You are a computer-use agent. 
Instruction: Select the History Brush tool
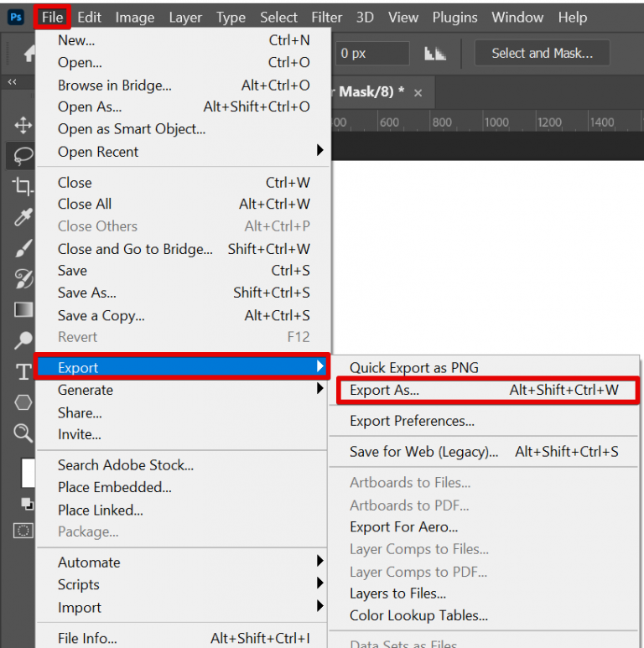coord(23,279)
